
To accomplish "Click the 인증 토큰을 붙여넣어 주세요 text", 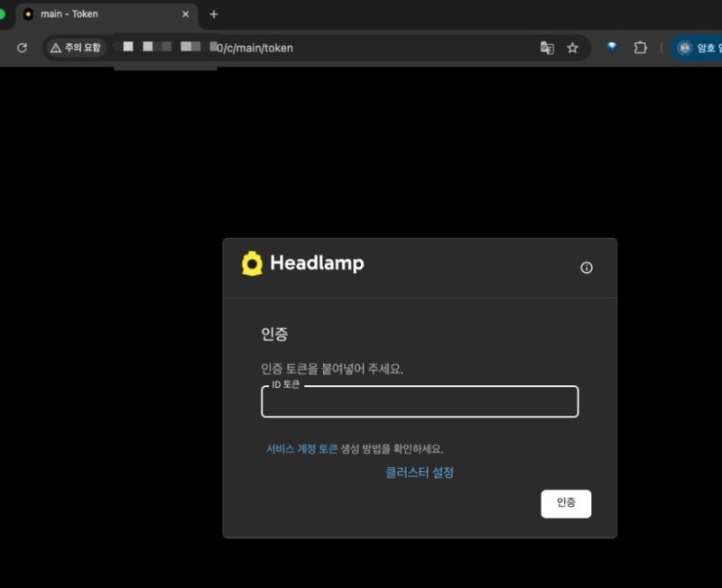I will click(x=332, y=369).
